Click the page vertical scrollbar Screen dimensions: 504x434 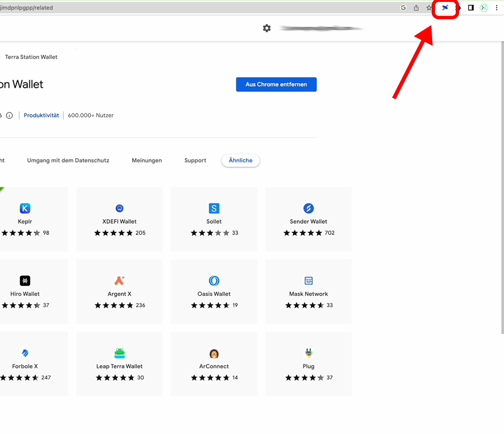click(x=503, y=188)
